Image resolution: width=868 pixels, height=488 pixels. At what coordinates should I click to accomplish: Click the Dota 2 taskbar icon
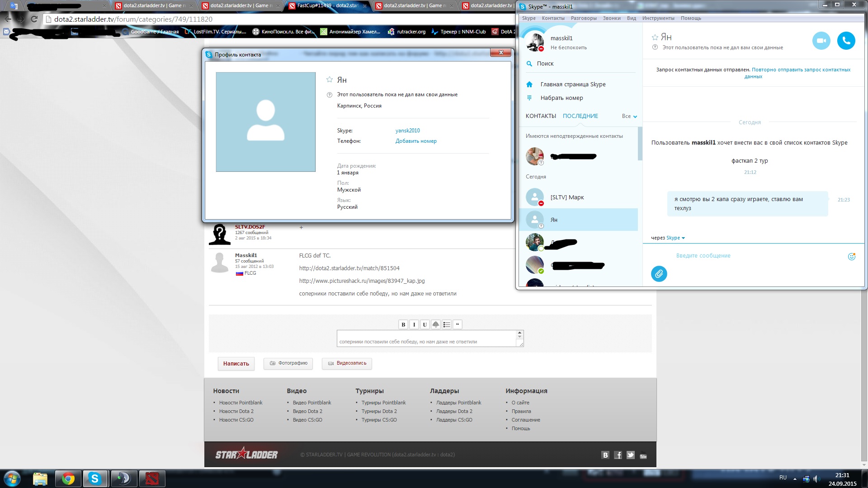[152, 479]
